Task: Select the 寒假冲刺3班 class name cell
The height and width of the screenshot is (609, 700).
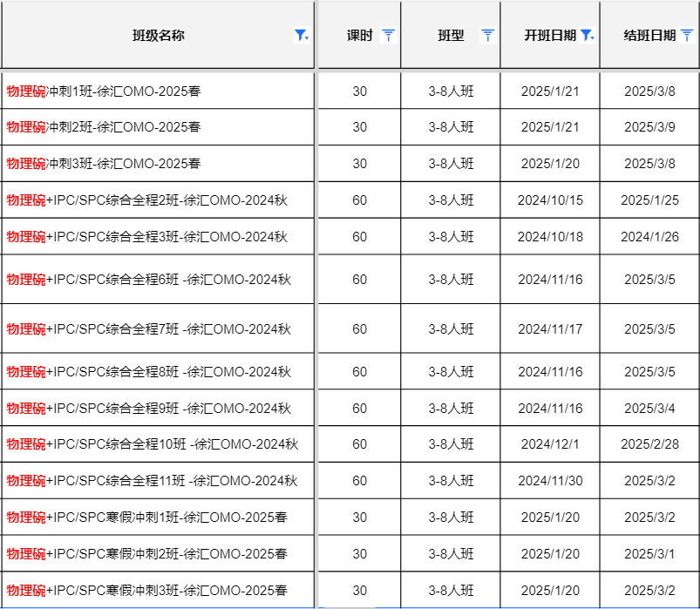Action: click(x=146, y=591)
